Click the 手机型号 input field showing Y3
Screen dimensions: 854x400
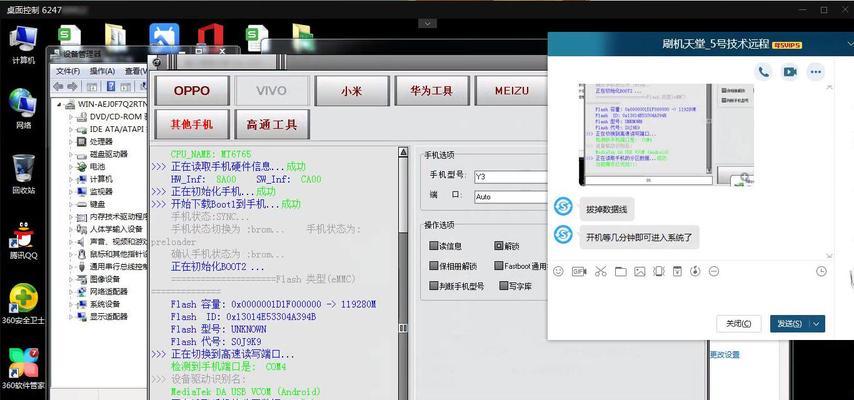[510, 177]
